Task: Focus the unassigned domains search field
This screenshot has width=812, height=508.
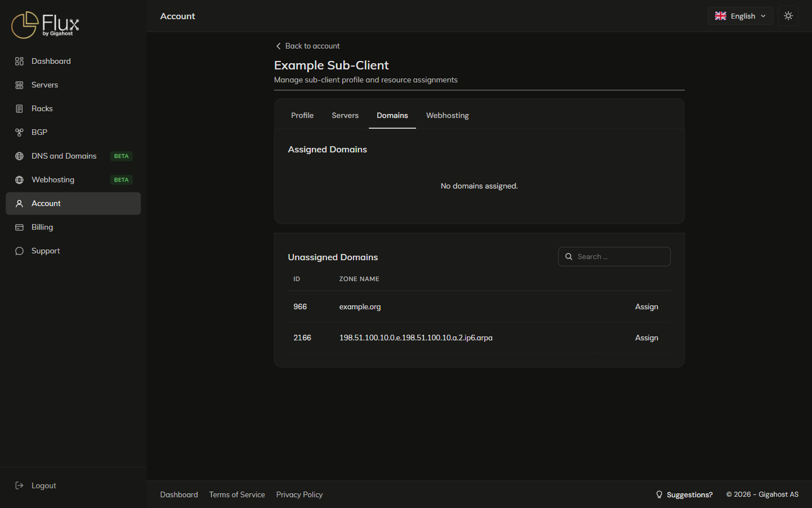Action: (x=614, y=256)
